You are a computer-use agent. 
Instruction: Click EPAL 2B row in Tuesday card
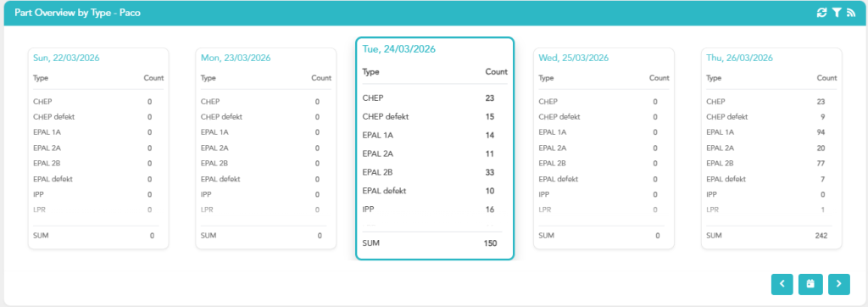pyautogui.click(x=434, y=172)
